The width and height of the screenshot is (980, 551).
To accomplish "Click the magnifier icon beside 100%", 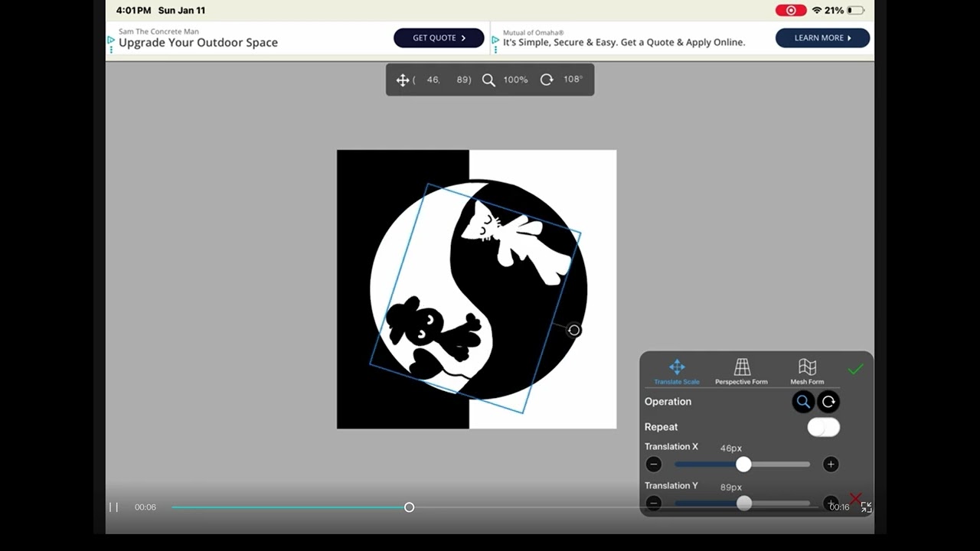I will (x=488, y=80).
